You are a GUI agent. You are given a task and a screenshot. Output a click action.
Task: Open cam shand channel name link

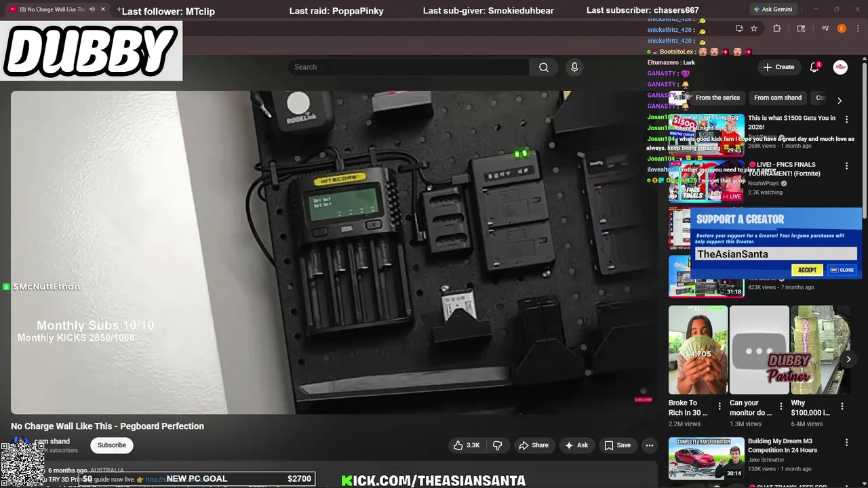[x=52, y=441]
